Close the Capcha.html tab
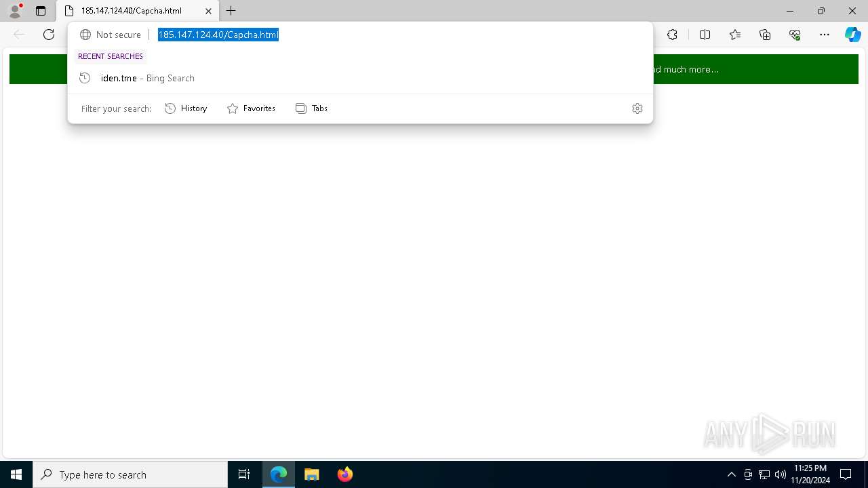This screenshot has height=488, width=868. tap(208, 11)
